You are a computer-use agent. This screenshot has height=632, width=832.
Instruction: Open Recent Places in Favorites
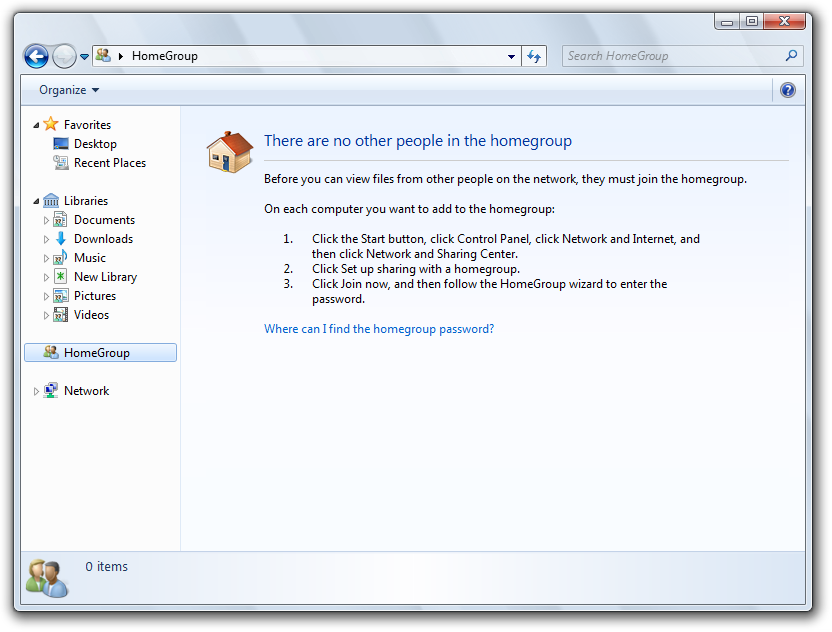110,163
